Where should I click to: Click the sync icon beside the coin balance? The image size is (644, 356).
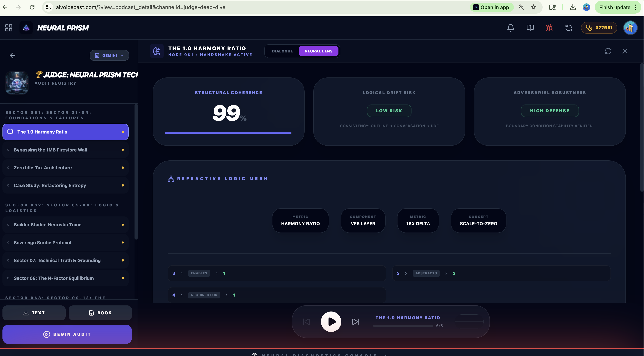[569, 27]
